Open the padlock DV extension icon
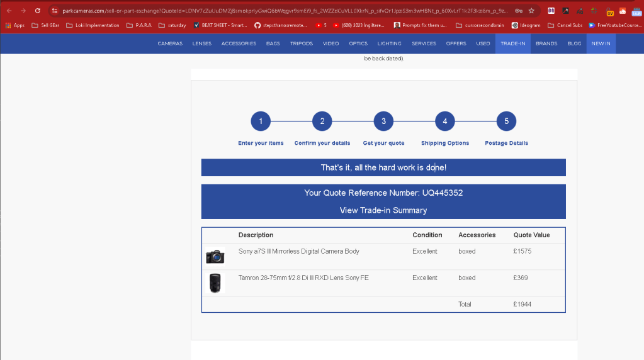Viewport: 644px width, 360px height. pos(609,11)
